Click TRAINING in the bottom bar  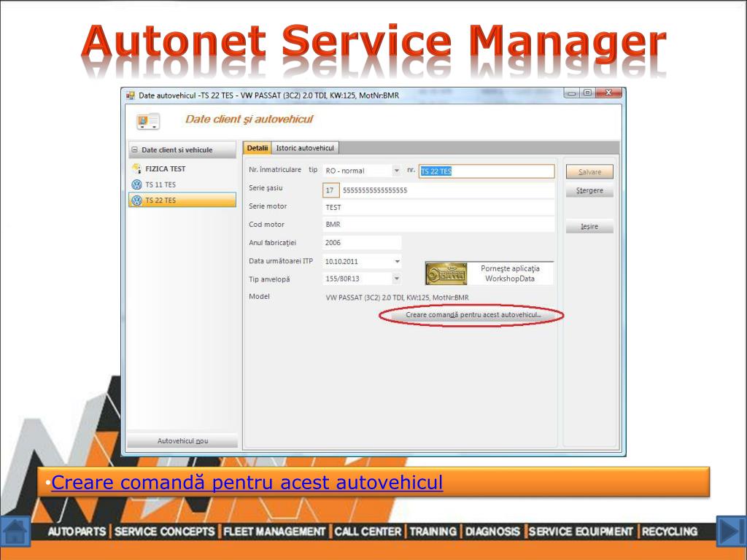click(x=433, y=532)
